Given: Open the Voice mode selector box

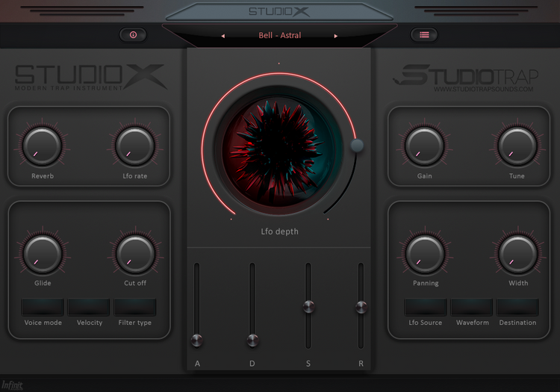Looking at the screenshot, I should coord(43,307).
